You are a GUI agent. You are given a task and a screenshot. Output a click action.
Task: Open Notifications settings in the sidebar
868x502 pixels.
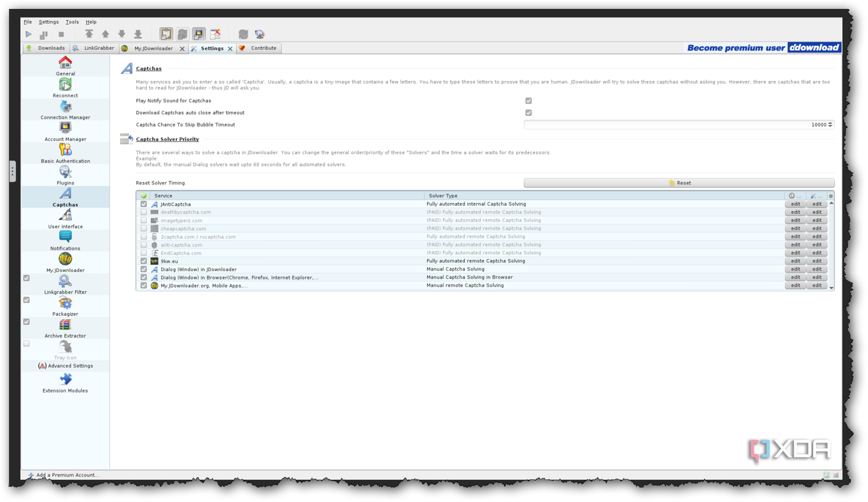65,241
